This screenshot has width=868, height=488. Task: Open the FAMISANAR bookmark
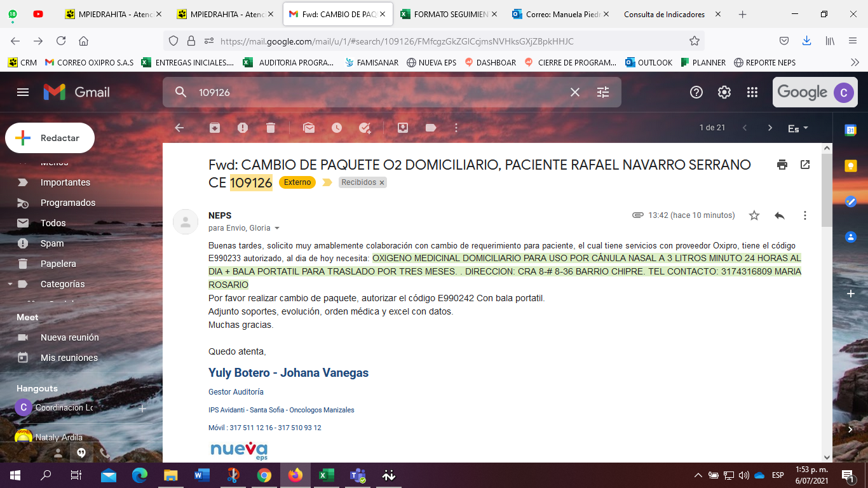pos(371,62)
